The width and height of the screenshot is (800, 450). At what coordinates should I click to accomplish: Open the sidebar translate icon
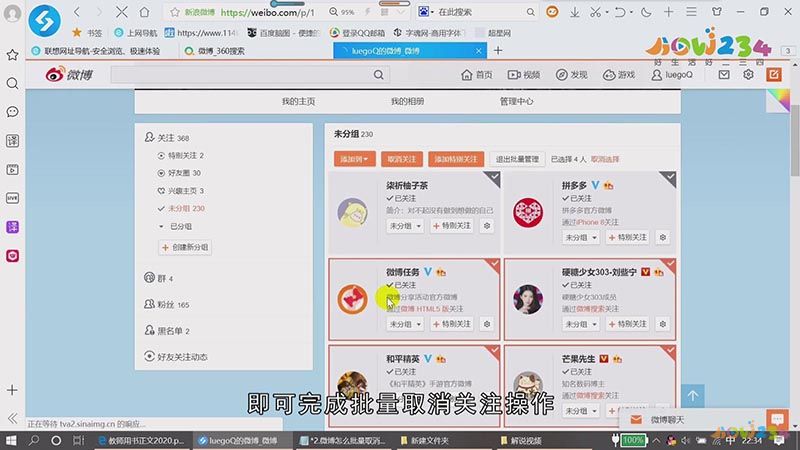pyautogui.click(x=12, y=141)
